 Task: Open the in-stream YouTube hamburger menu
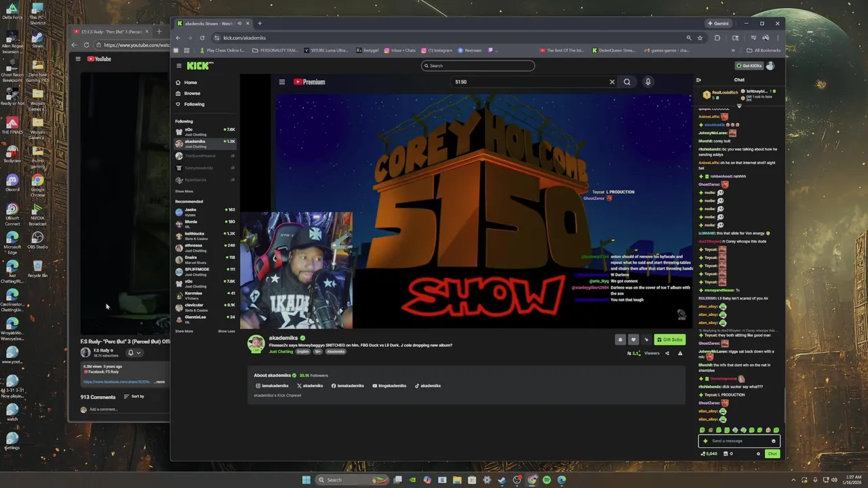point(282,82)
